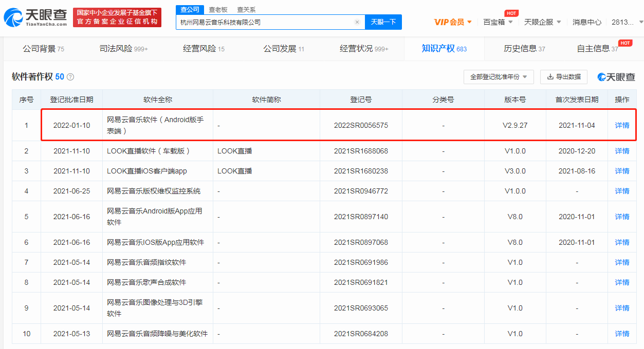
Task: Select the 查老板 search tab
Action: point(218,10)
